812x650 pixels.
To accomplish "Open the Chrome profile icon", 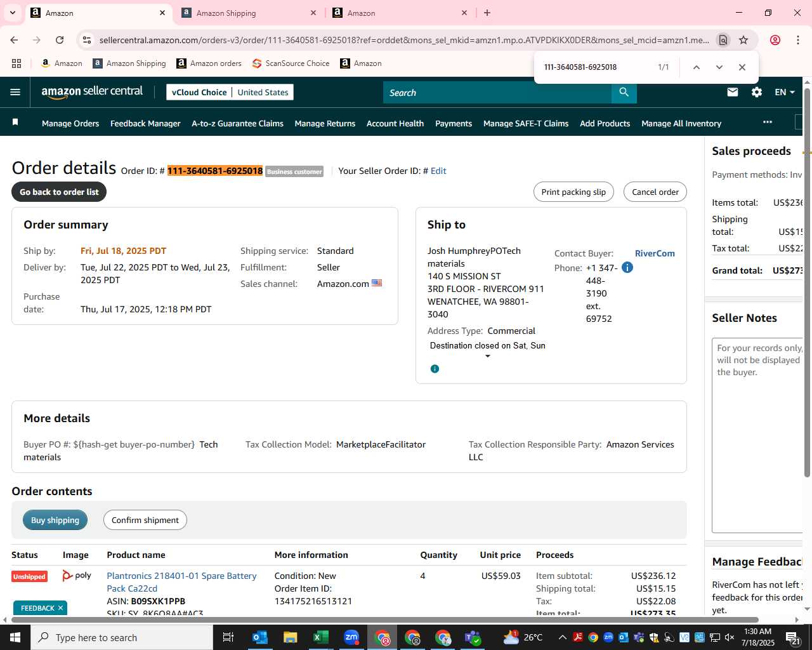I will 775,40.
